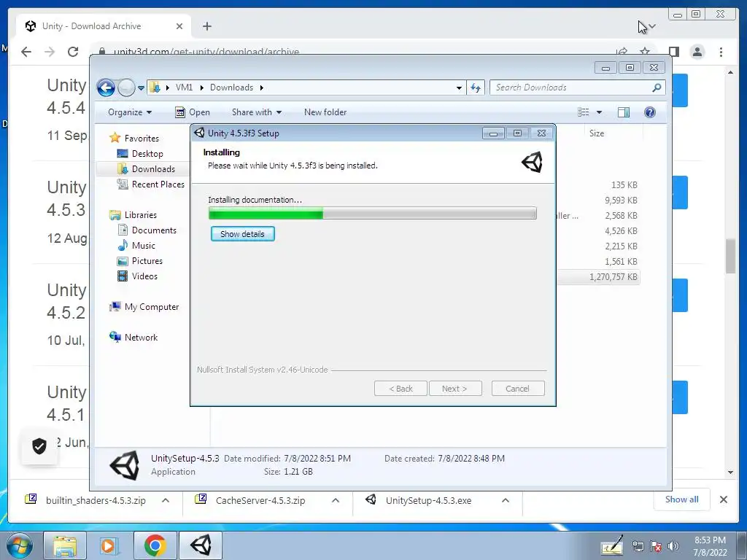Open the Windows Start menu

pos(19,545)
